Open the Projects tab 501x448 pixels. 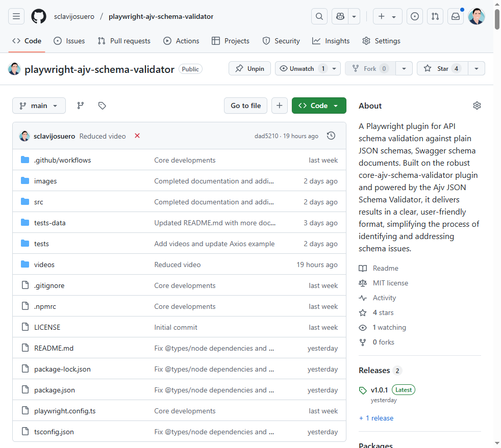point(231,41)
